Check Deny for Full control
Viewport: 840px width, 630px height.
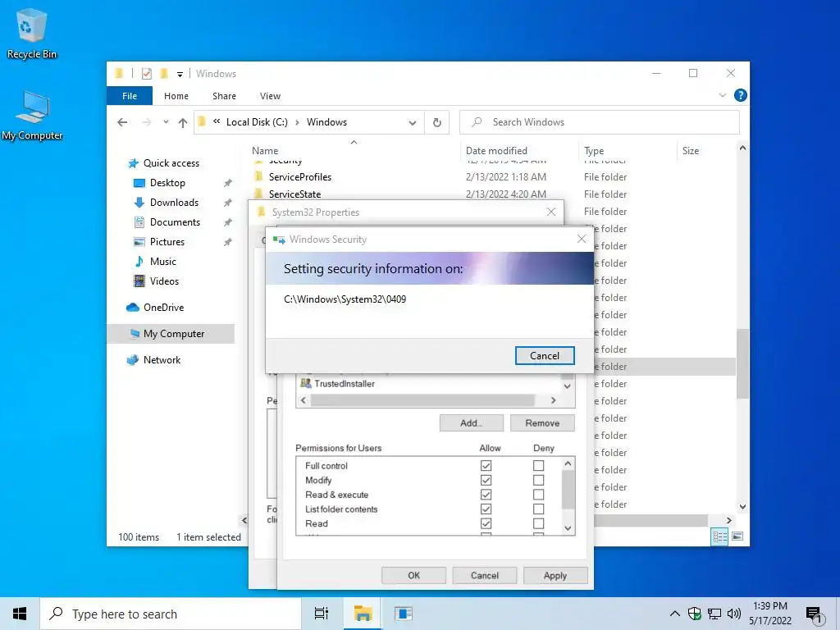coord(538,466)
